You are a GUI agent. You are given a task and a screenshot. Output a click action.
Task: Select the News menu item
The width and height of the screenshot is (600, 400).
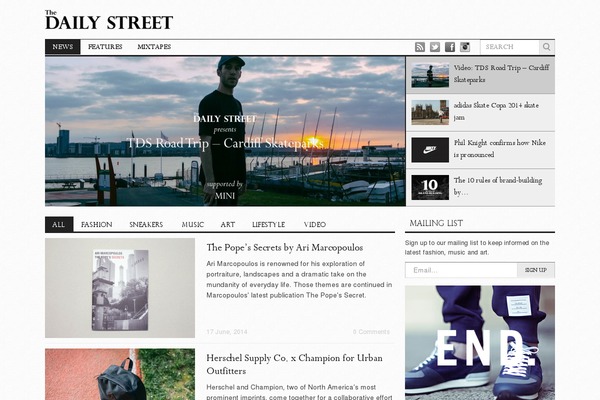[63, 47]
